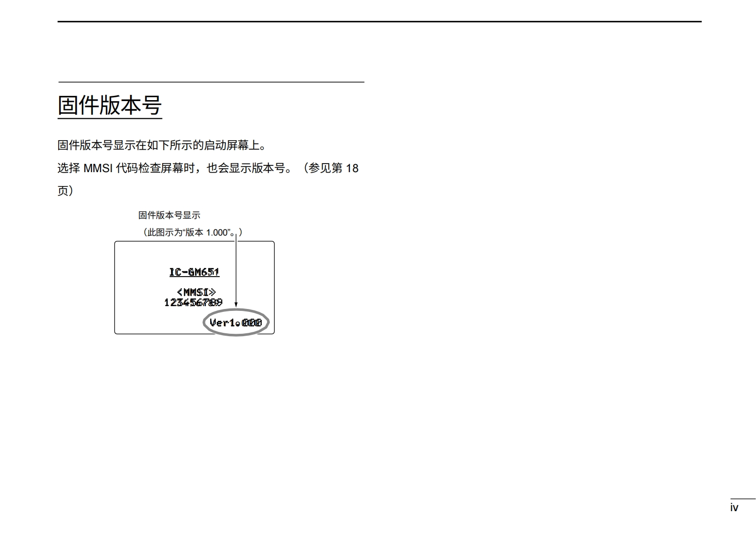Click the thin line above the heading

coord(211,82)
